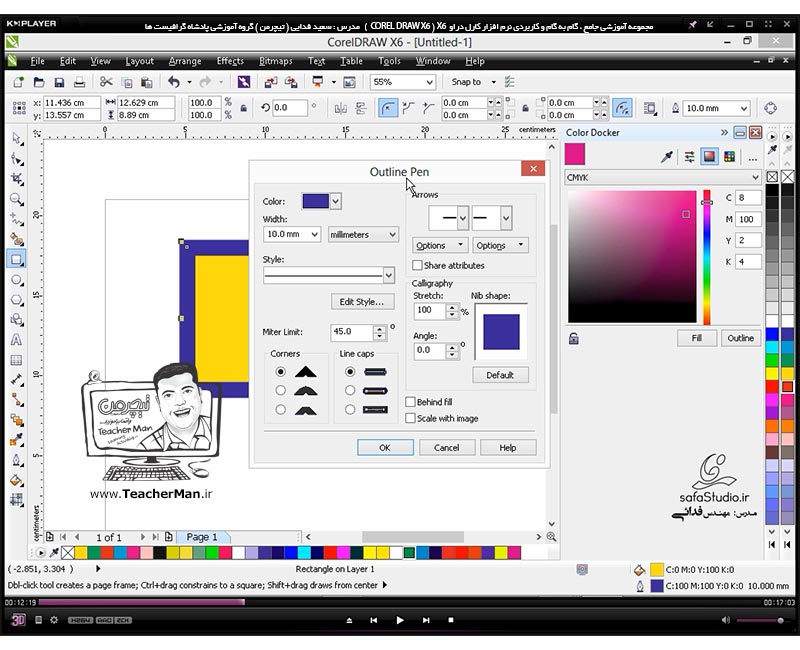Click the Export icon in toolbar
Screen dimensions: 800x650
pos(291,82)
